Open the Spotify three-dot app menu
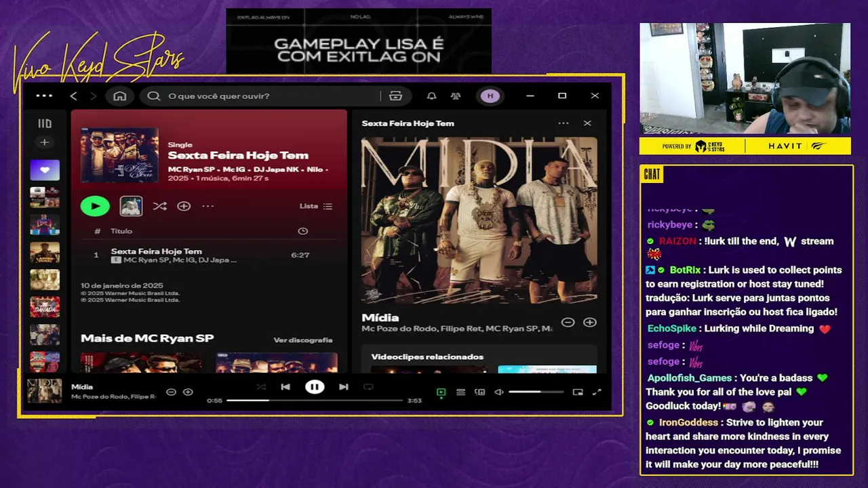Viewport: 868px width, 488px height. pyautogui.click(x=44, y=96)
